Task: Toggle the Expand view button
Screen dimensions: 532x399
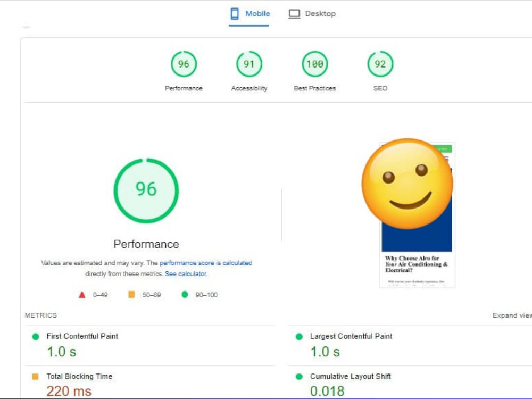Action: 512,315
